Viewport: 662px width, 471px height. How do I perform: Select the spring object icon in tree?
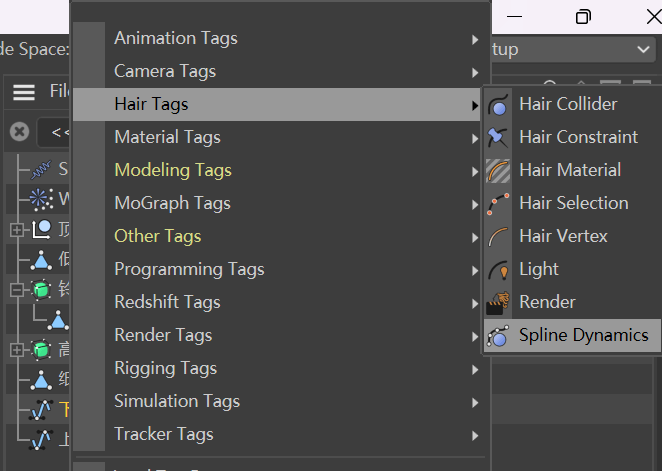(41, 169)
